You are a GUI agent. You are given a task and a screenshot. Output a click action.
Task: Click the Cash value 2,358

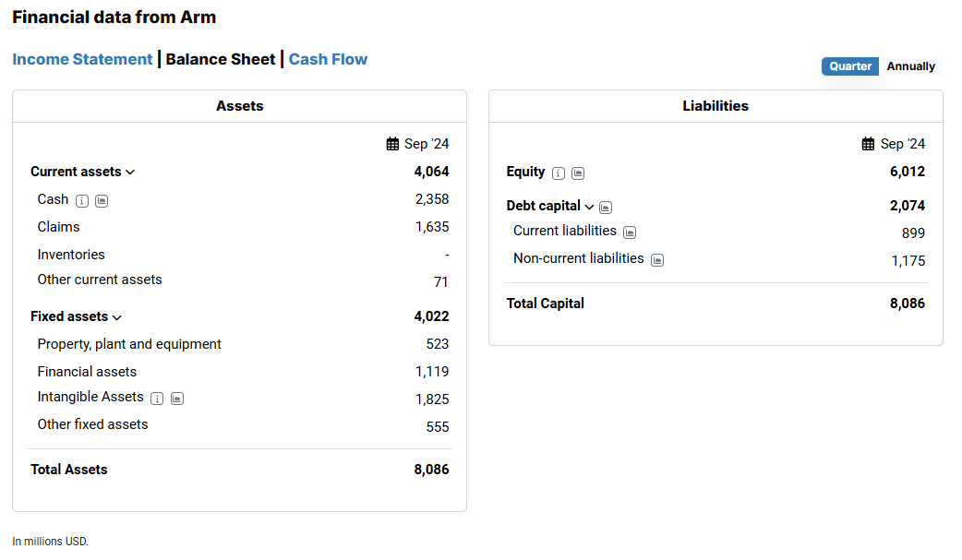tap(432, 199)
